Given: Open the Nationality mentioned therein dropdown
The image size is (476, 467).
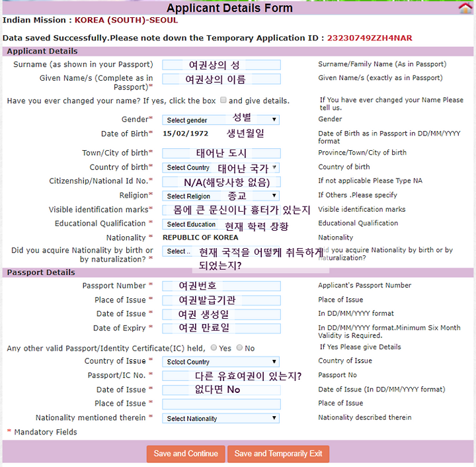Looking at the screenshot, I should [221, 418].
